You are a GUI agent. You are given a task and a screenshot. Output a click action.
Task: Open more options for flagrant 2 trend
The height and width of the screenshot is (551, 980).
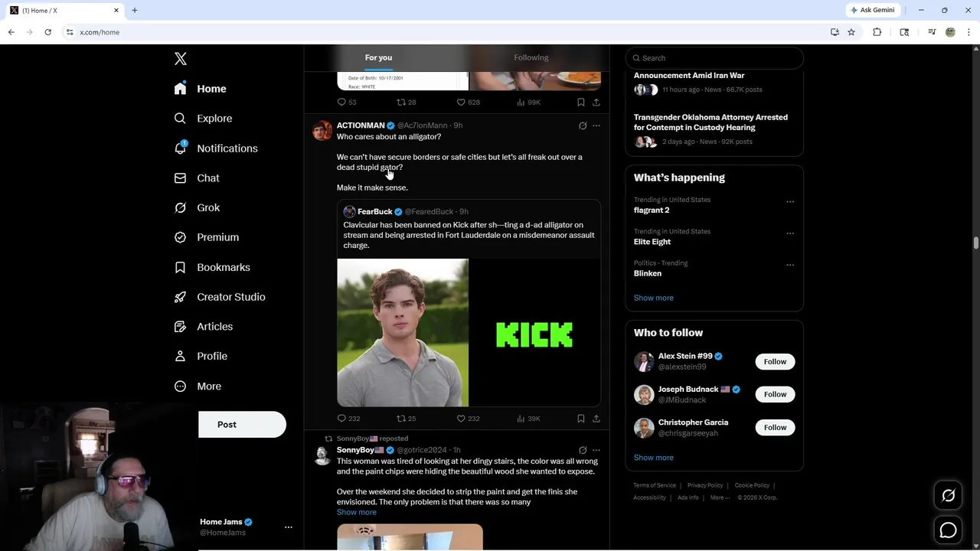click(x=790, y=202)
